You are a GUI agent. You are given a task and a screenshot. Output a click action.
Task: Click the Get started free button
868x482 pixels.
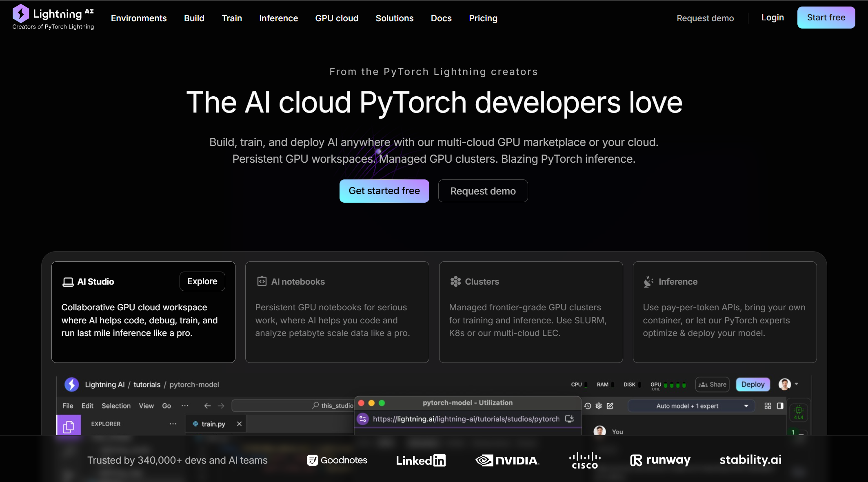pyautogui.click(x=384, y=191)
